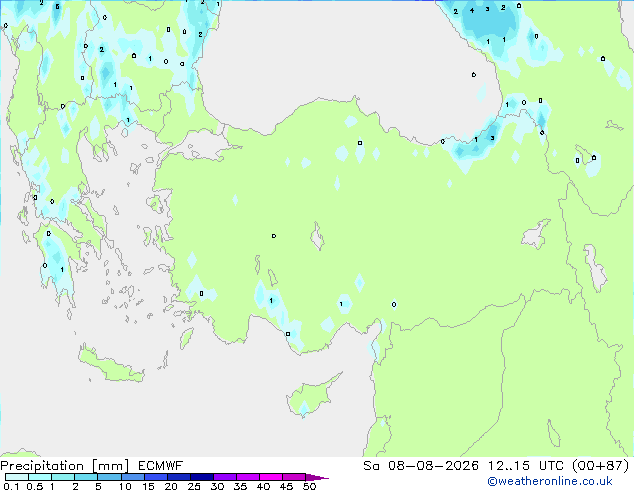Click the 35–40 mm legend color swatch
This screenshot has width=634, height=490.
pos(248,477)
